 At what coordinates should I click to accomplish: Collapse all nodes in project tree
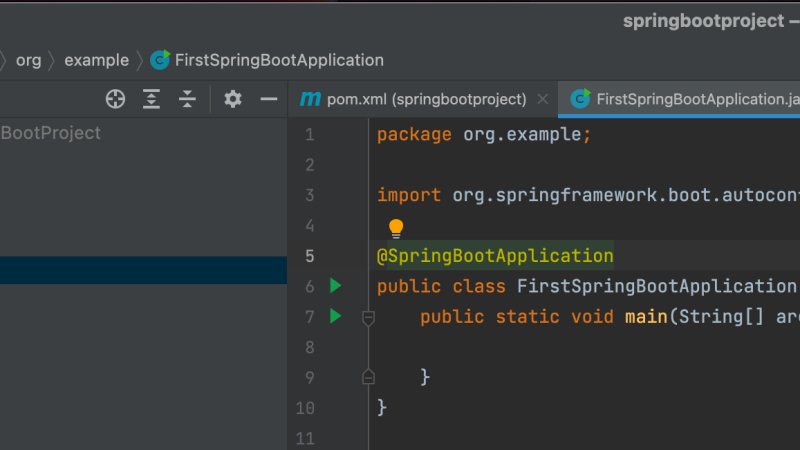[187, 98]
